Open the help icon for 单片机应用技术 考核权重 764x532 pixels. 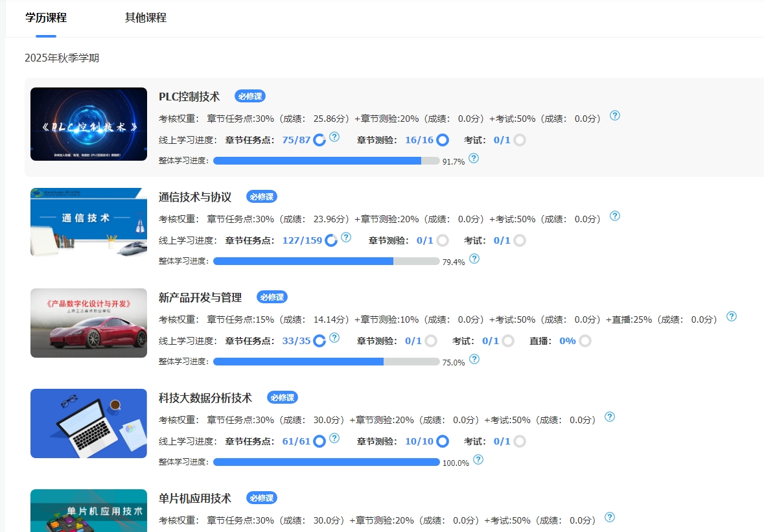[610, 517]
